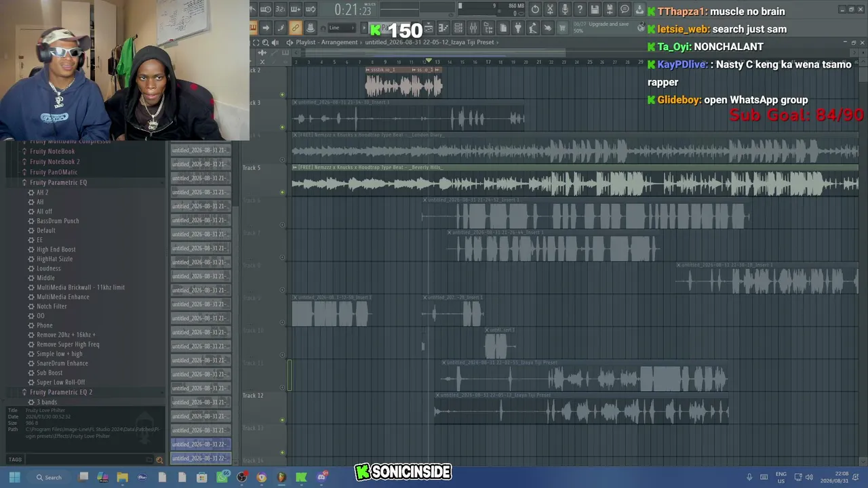
Task: Toggle the countdown 3-2-1 before recording
Action: point(280,9)
